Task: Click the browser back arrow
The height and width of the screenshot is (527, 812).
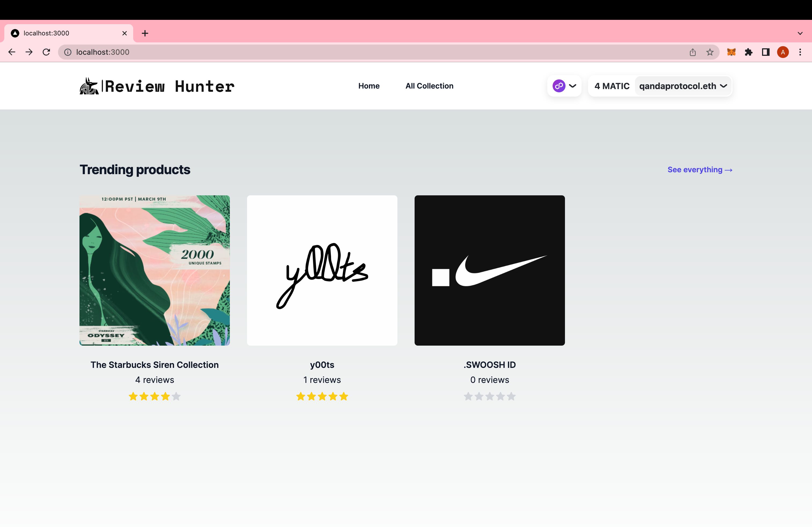Action: 12,52
